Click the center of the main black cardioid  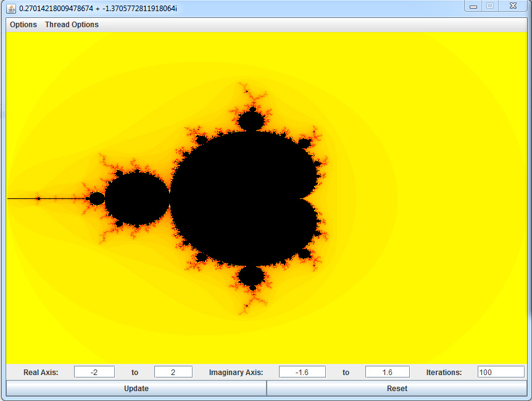click(x=241, y=199)
